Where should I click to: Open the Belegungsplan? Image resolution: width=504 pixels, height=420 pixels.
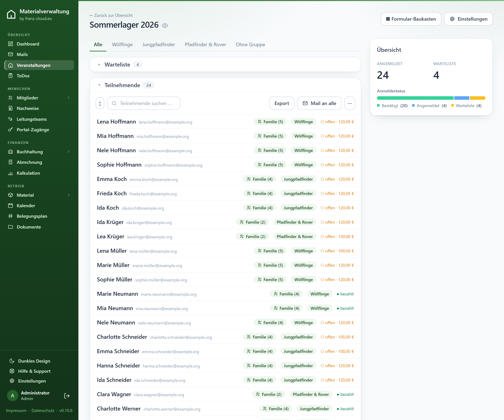[x=39, y=216]
